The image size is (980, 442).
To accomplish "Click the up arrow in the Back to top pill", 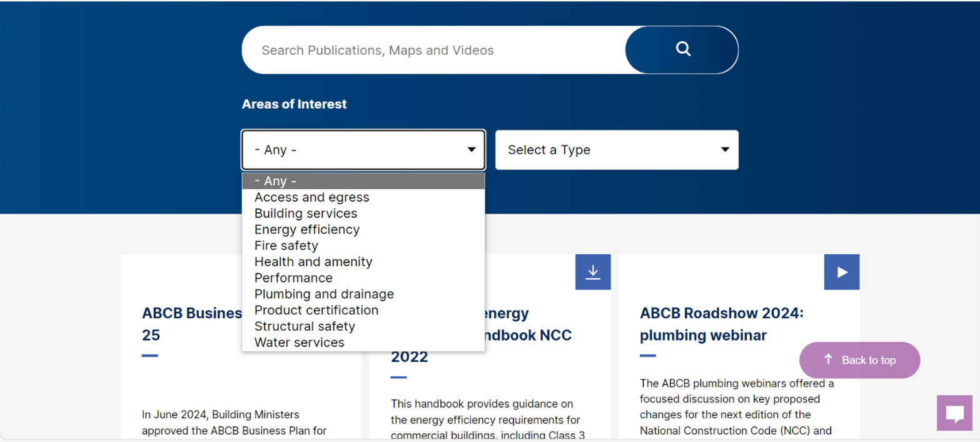I will (829, 359).
